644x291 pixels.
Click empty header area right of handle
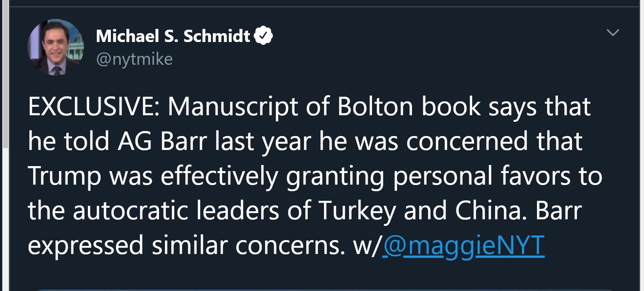click(385, 59)
